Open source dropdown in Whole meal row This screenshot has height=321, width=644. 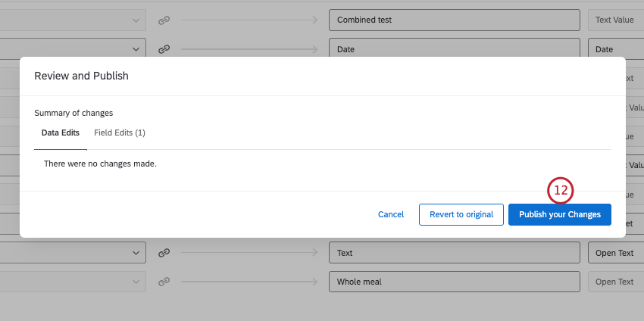point(136,282)
